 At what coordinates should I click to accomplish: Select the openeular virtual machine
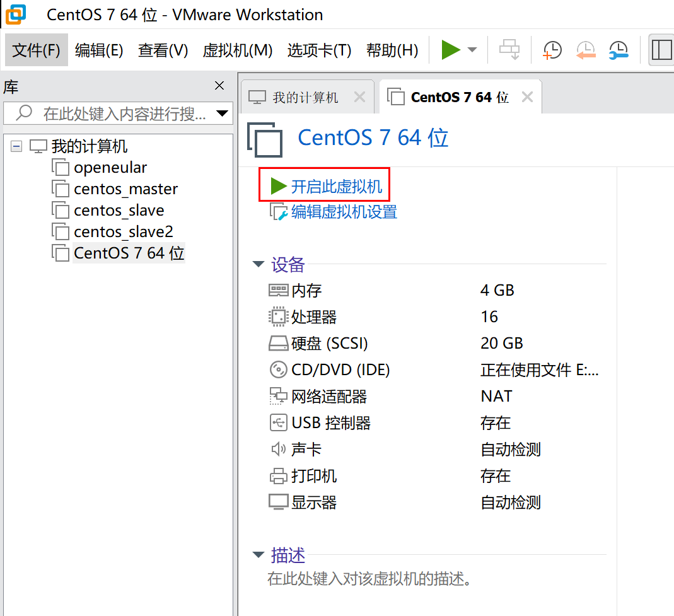point(110,167)
